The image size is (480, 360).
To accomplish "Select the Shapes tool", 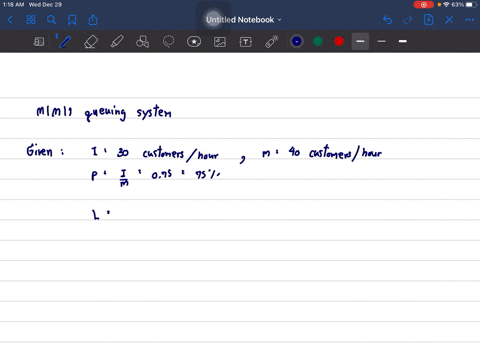I will point(142,42).
